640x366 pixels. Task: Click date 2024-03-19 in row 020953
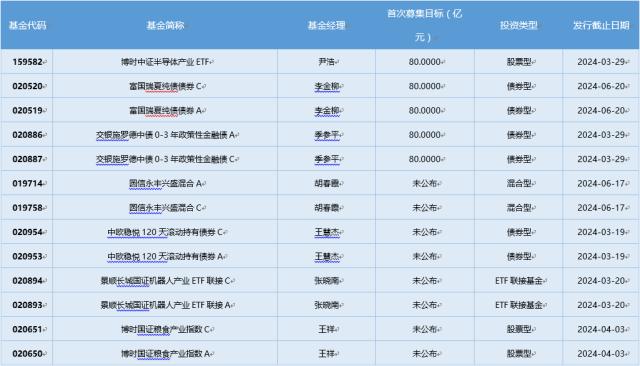(x=601, y=256)
